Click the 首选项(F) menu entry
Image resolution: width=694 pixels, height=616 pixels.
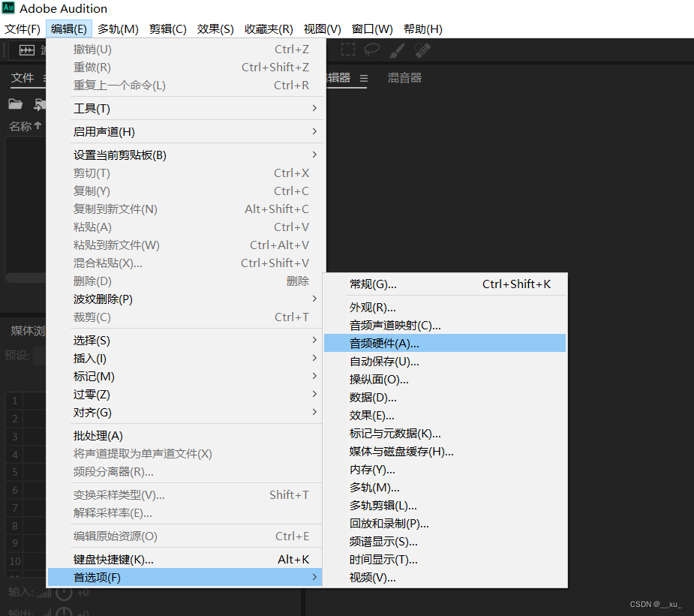pyautogui.click(x=186, y=578)
